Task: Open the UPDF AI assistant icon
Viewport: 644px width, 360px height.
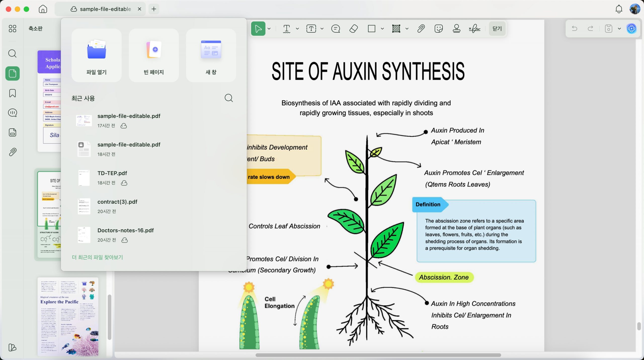Action: point(631,29)
